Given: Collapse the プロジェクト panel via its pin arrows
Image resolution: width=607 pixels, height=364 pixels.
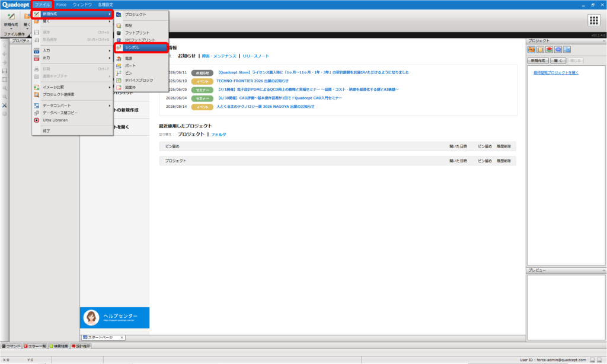Looking at the screenshot, I should coord(603,41).
